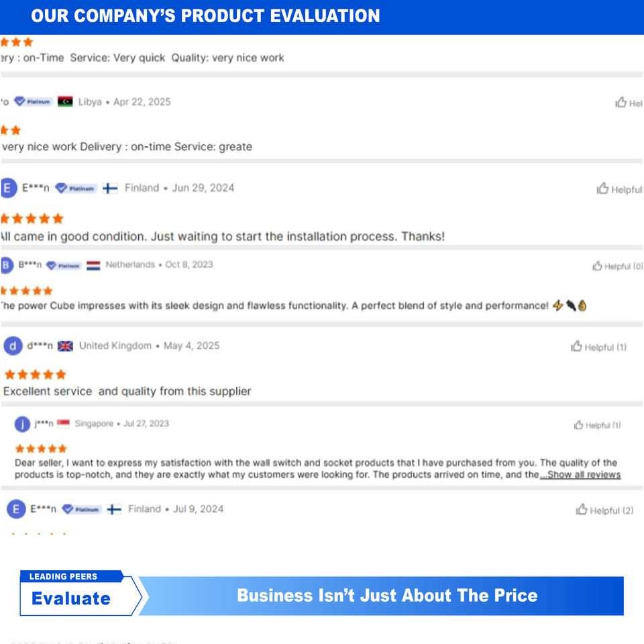
Task: Click the "Show all reviews" link
Action: pos(580,475)
